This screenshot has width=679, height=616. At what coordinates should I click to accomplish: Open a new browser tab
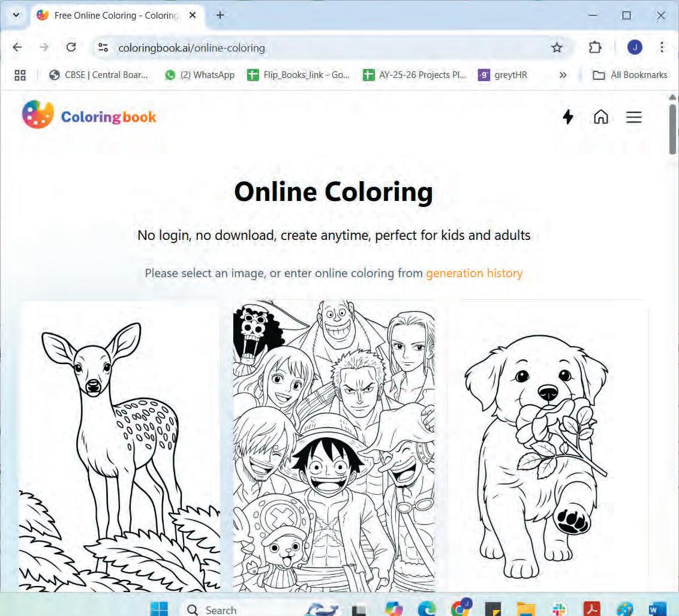click(x=220, y=15)
